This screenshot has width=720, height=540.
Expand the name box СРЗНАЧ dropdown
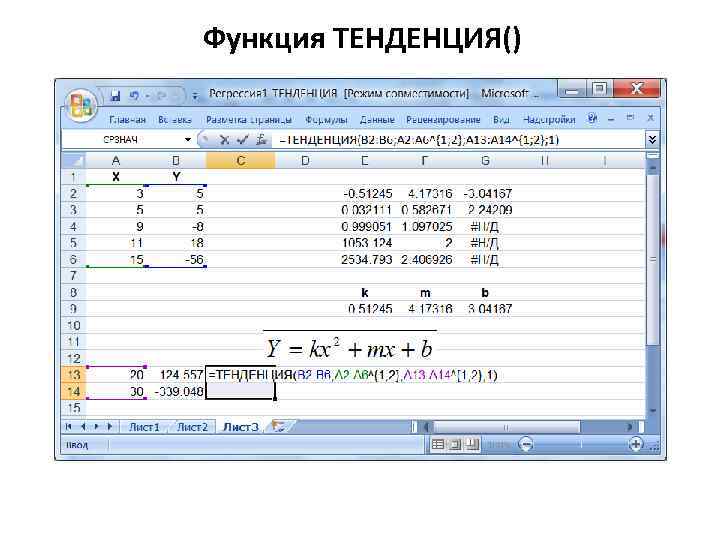click(x=188, y=140)
